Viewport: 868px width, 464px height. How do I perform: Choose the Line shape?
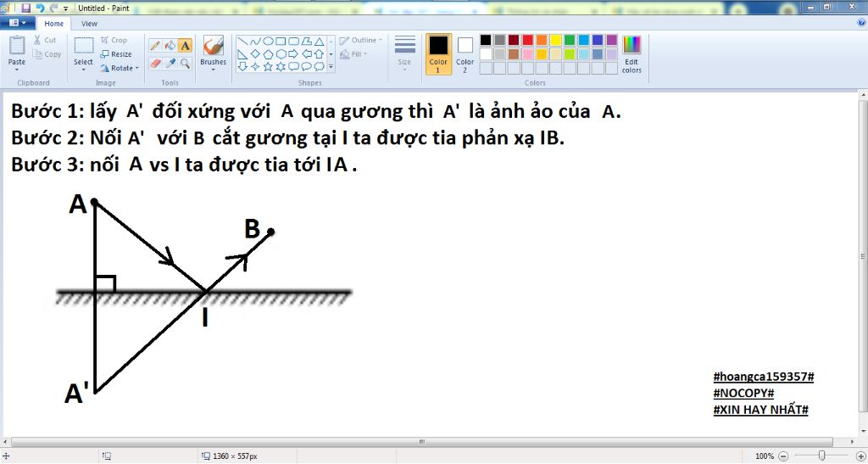point(242,42)
